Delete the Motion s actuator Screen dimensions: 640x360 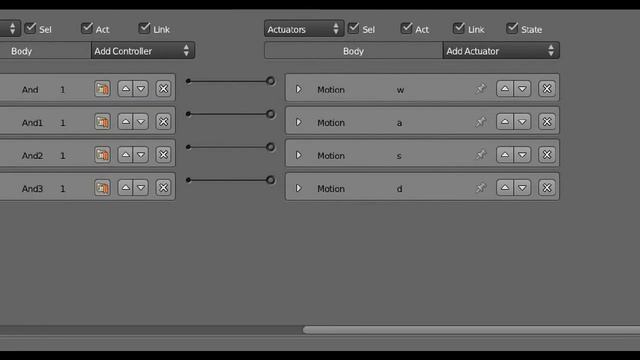547,155
